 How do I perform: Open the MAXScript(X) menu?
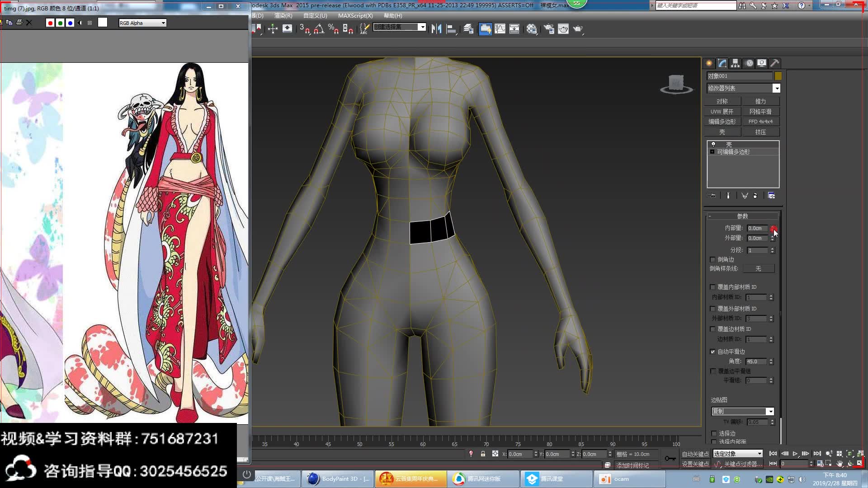(355, 15)
